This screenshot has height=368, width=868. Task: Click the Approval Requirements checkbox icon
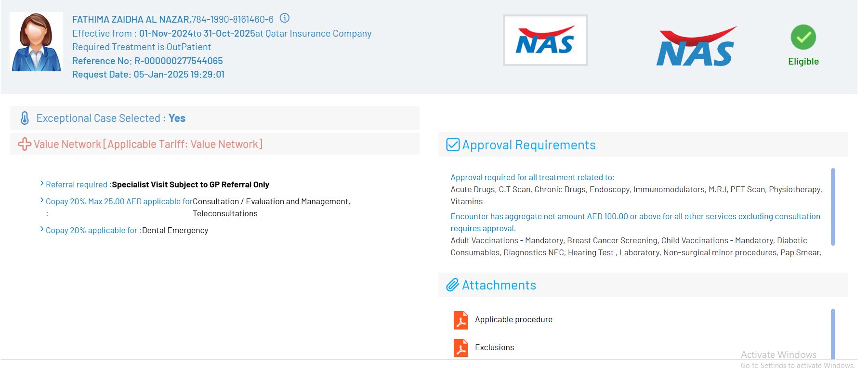pyautogui.click(x=453, y=145)
